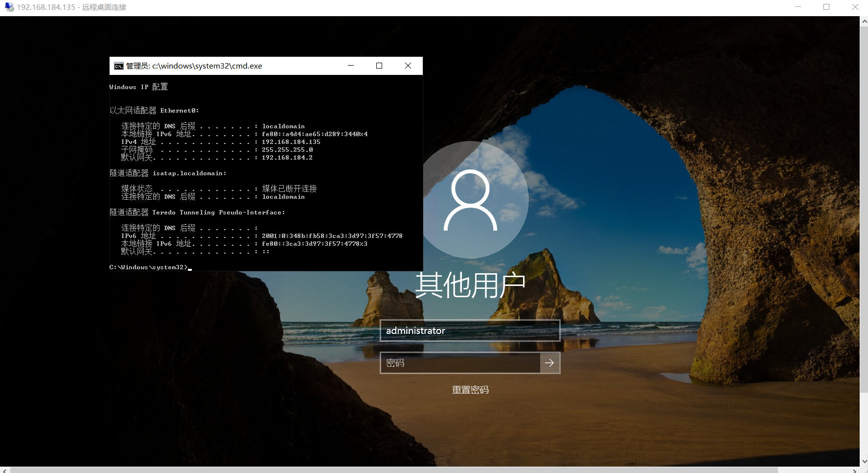Open the 重置密码 password reset link
Image resolution: width=868 pixels, height=473 pixels.
(470, 389)
